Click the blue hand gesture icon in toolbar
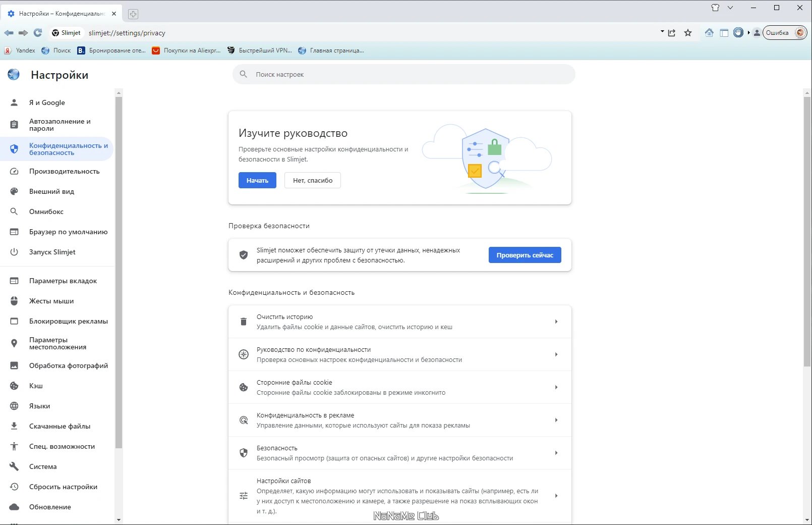 pyautogui.click(x=738, y=32)
